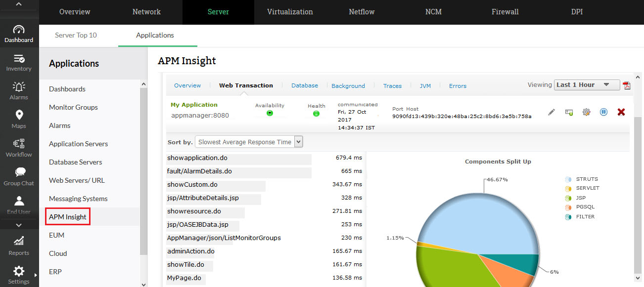Image resolution: width=644 pixels, height=287 pixels.
Task: Open the Group Chat icon
Action: tap(19, 172)
